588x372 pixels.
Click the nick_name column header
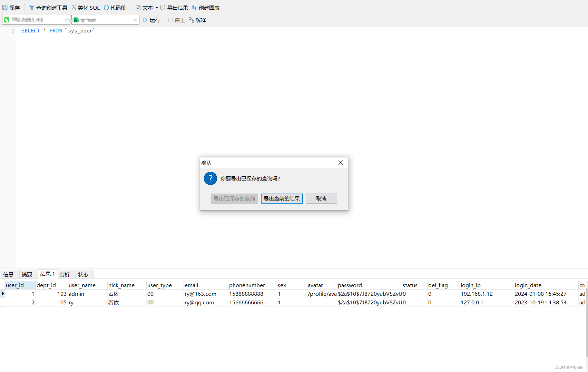coord(127,285)
